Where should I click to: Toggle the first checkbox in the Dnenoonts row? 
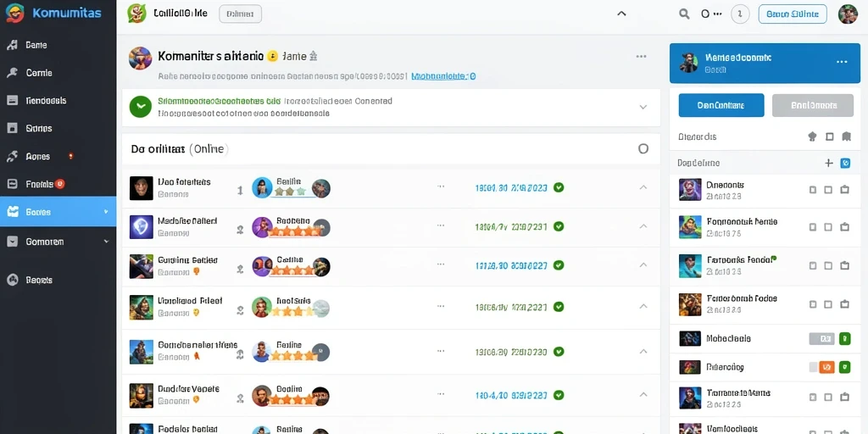pyautogui.click(x=813, y=189)
